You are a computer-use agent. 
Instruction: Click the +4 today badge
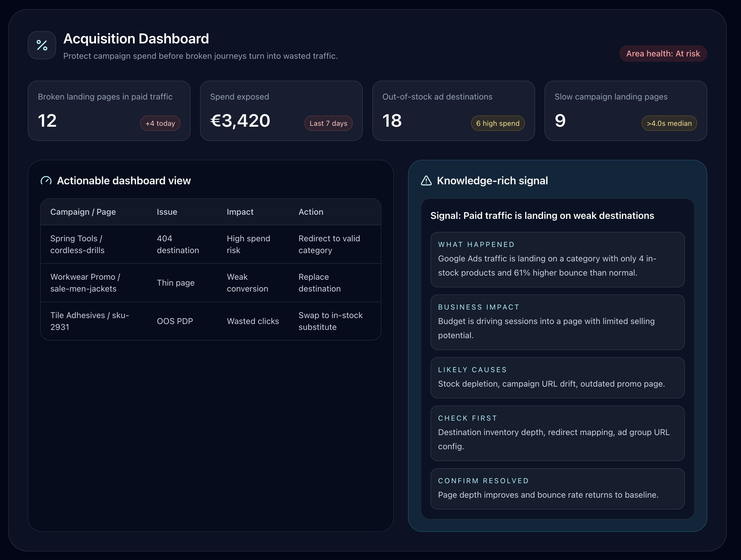160,123
